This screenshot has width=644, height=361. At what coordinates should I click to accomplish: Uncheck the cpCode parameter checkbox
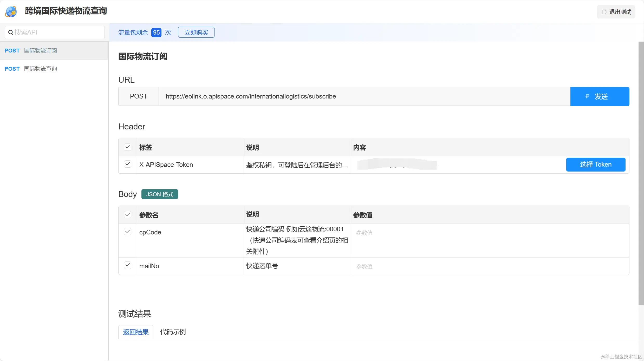[127, 232]
